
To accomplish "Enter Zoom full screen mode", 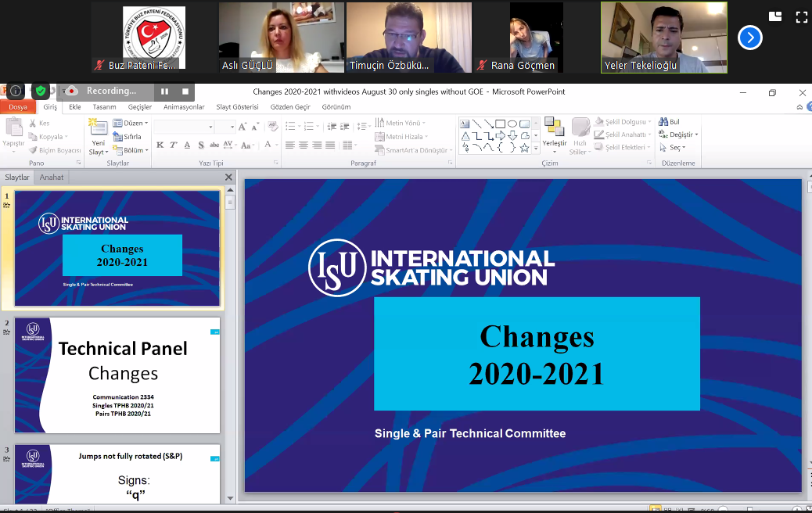I will coord(801,16).
